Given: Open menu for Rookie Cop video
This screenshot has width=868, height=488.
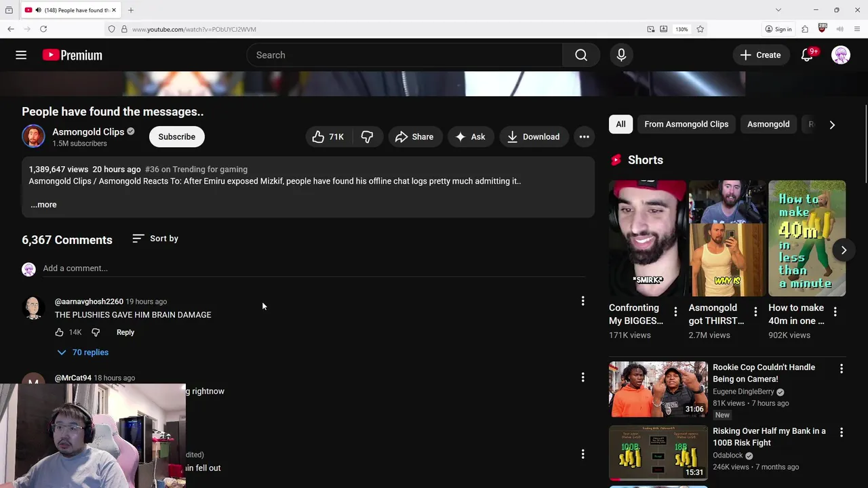Looking at the screenshot, I should coord(842,369).
